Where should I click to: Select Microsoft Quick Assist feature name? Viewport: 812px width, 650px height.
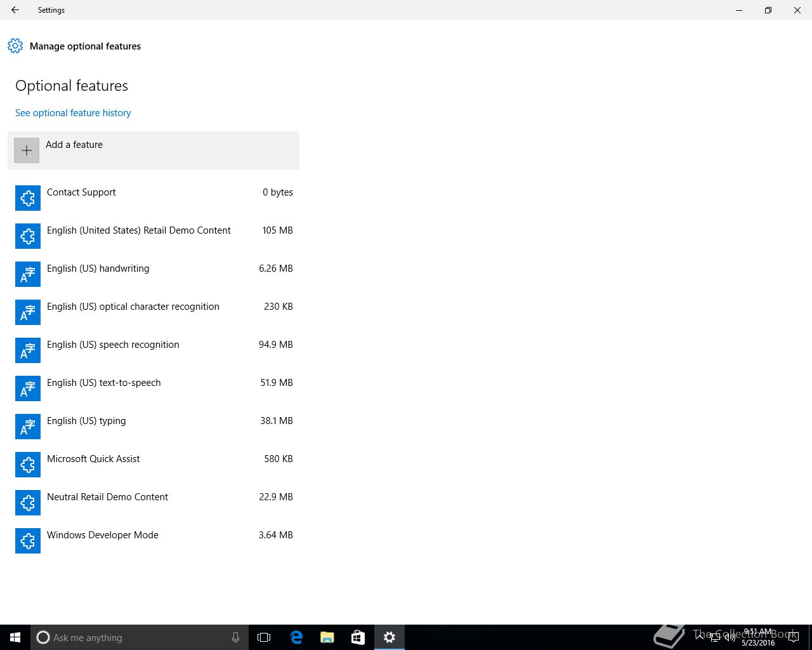[x=93, y=459]
